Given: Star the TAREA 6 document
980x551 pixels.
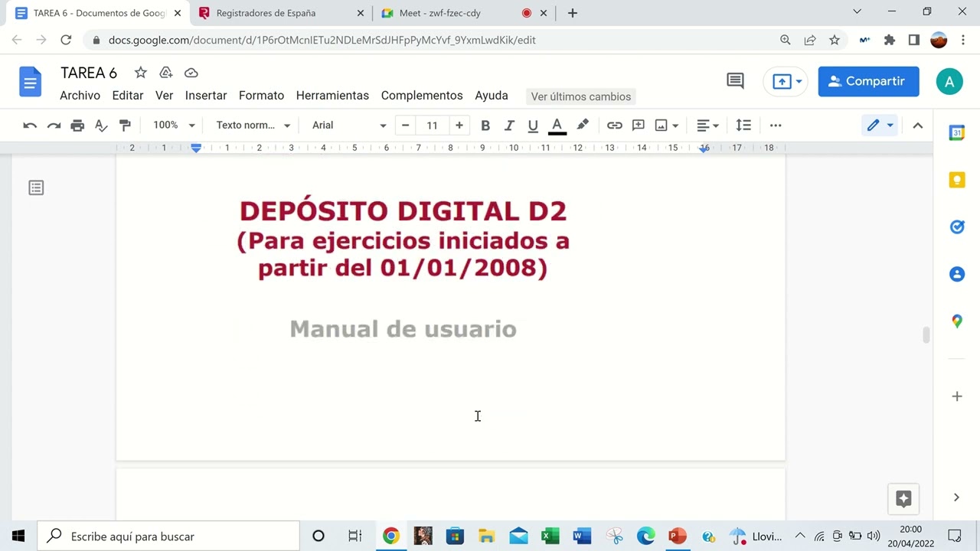Looking at the screenshot, I should [x=141, y=73].
